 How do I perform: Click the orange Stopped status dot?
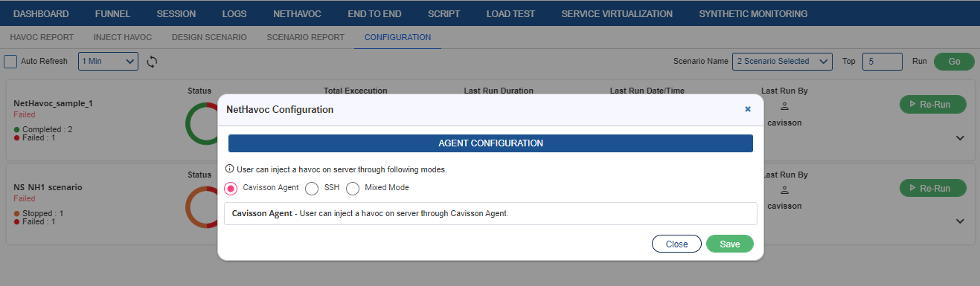[x=17, y=214]
